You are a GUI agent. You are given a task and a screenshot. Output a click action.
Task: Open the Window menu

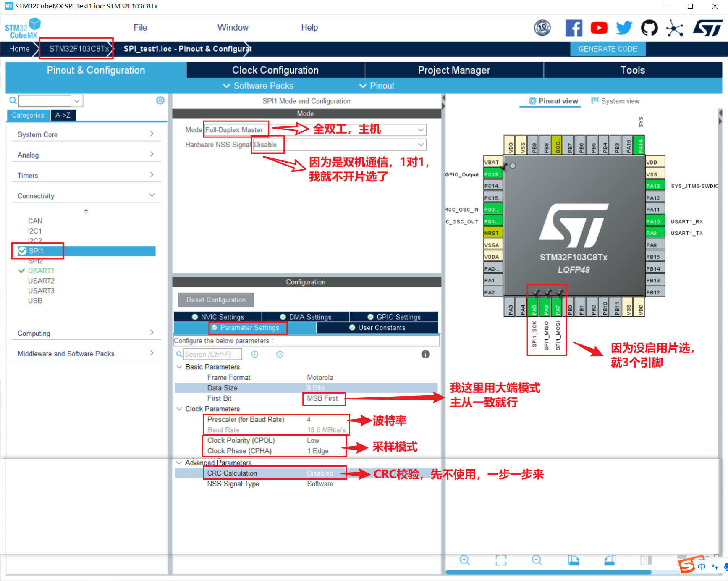pyautogui.click(x=233, y=28)
